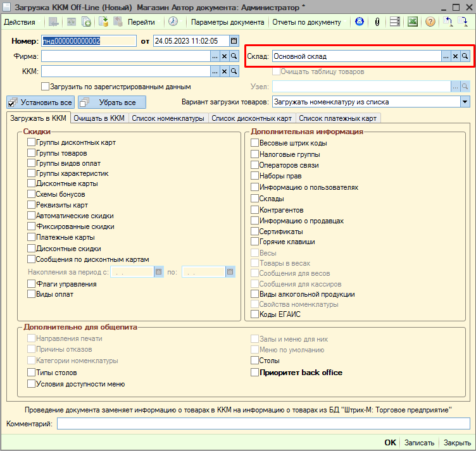Click the list structure icon
The image size is (476, 451).
[394, 22]
